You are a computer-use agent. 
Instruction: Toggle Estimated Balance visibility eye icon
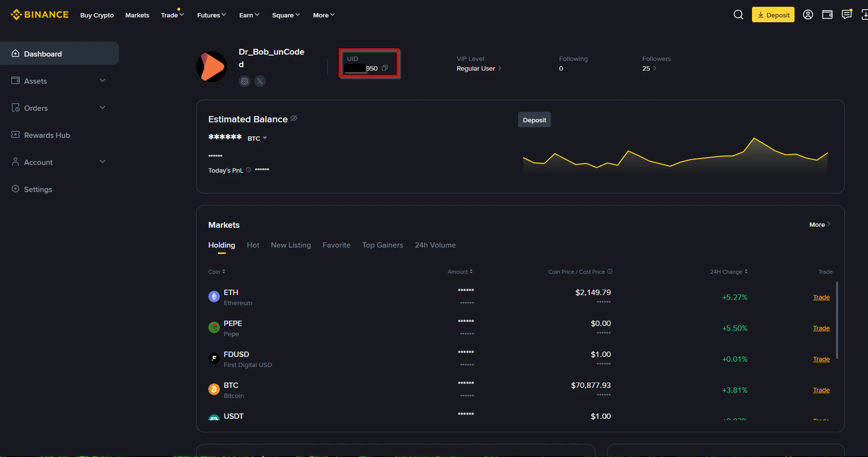click(293, 118)
